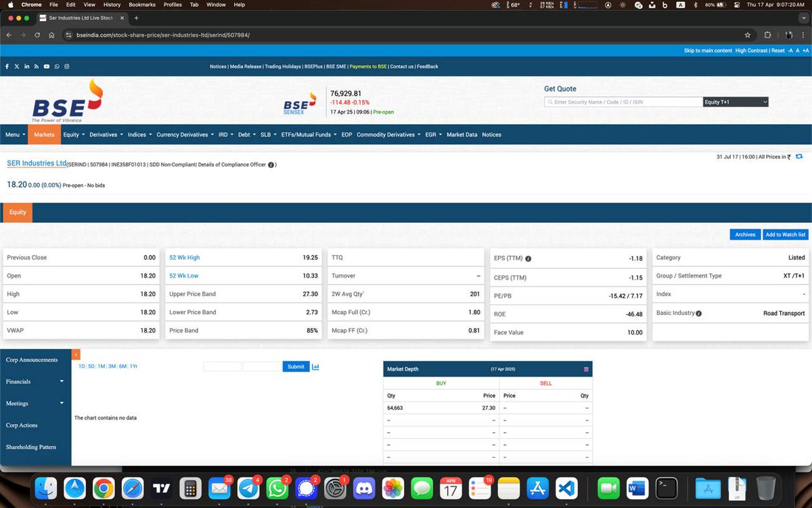
Task: Click the Archives button
Action: click(745, 234)
